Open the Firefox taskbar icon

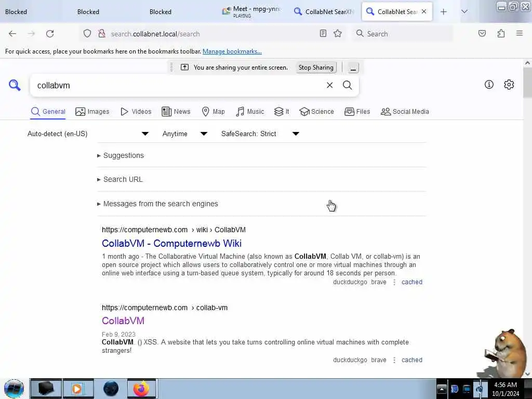(141, 389)
